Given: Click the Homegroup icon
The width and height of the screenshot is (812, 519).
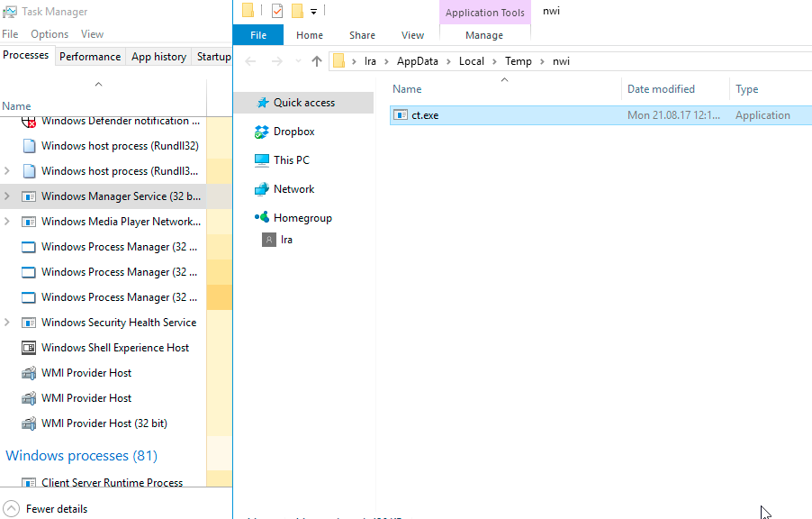Looking at the screenshot, I should (262, 218).
